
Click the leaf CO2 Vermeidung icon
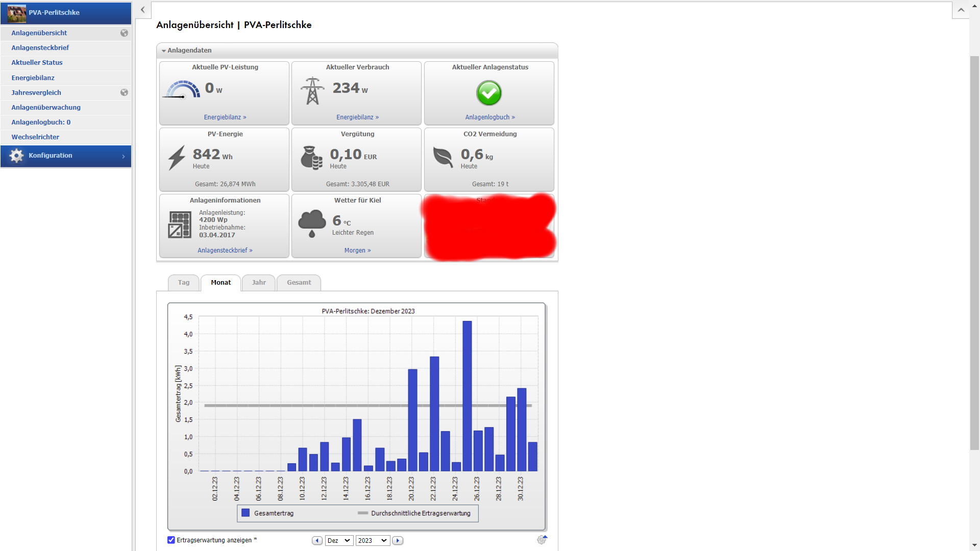(443, 157)
